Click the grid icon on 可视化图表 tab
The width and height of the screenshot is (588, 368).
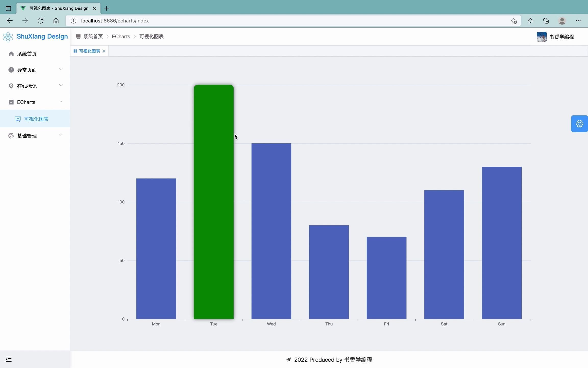tap(75, 51)
